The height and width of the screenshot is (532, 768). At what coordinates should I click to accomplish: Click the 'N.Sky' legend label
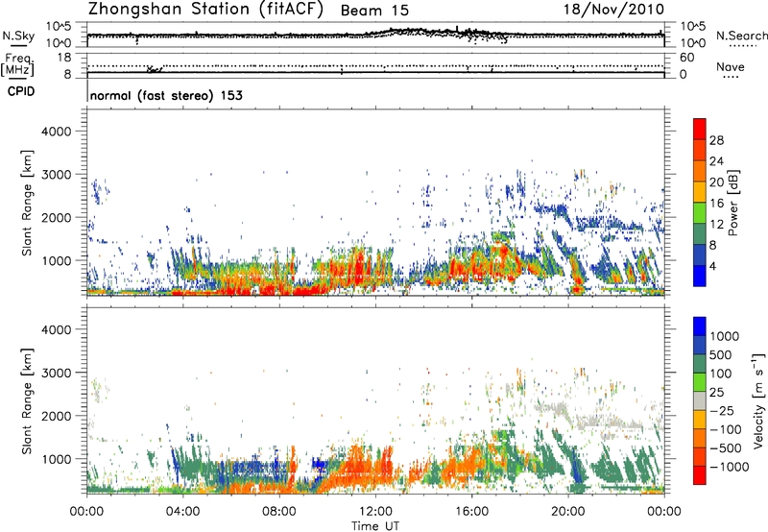18,36
